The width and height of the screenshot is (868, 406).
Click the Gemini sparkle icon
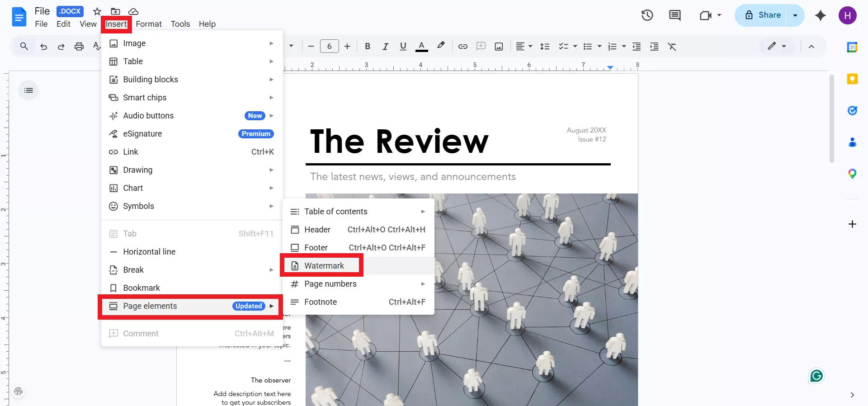pos(820,15)
